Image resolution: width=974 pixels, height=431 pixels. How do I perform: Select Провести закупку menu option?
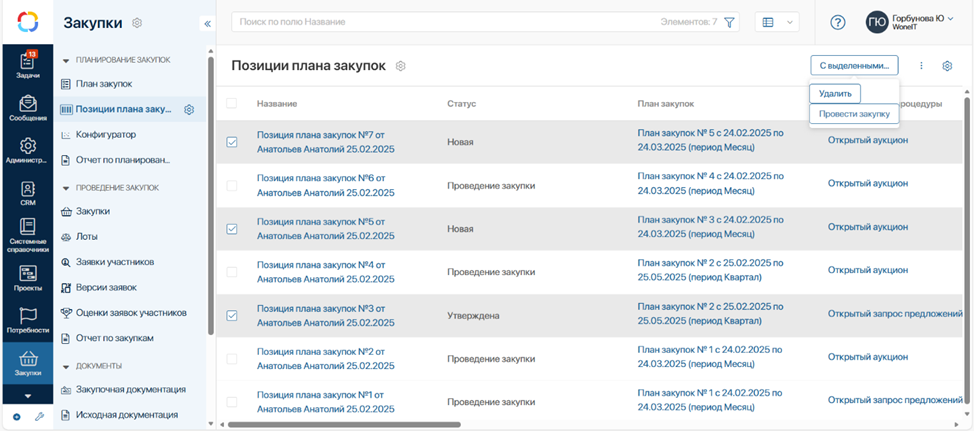(854, 114)
